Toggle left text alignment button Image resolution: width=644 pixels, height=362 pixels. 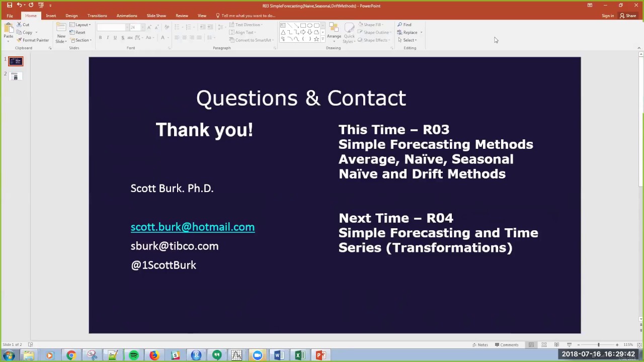tap(177, 38)
